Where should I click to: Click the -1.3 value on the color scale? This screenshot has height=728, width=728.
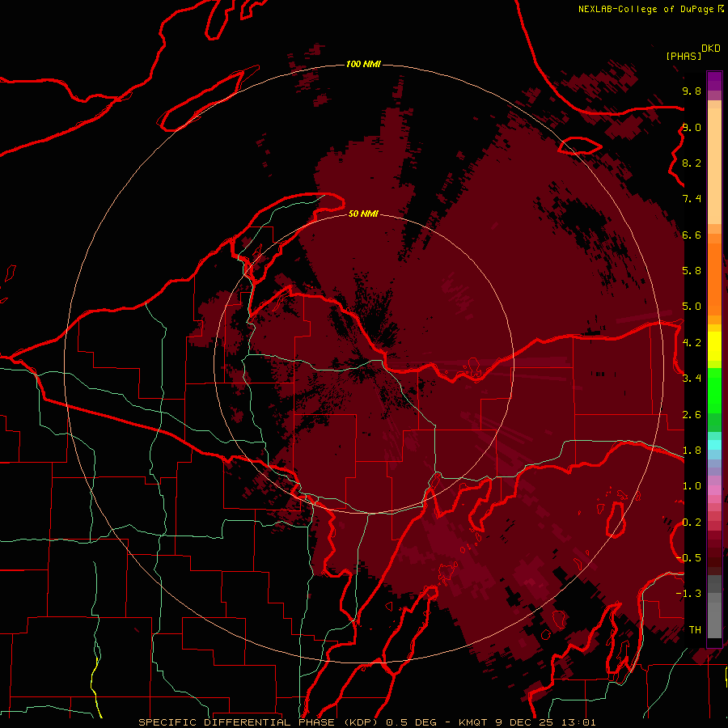[x=688, y=594]
